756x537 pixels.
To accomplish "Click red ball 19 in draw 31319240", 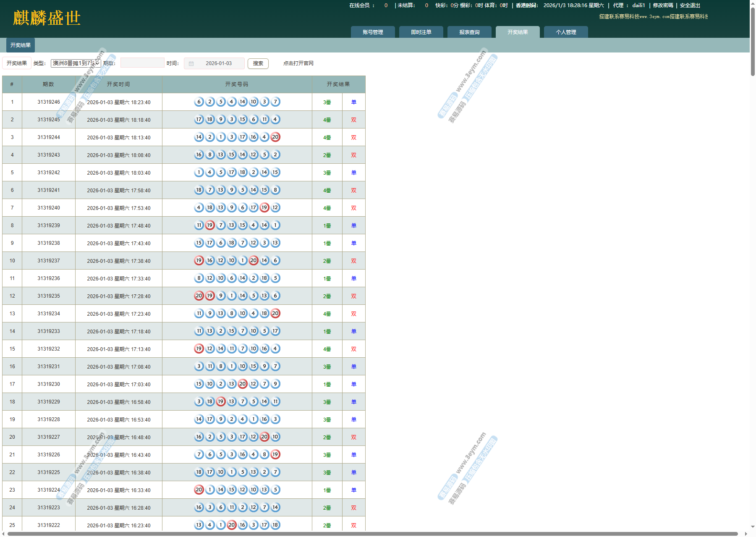I will point(264,208).
